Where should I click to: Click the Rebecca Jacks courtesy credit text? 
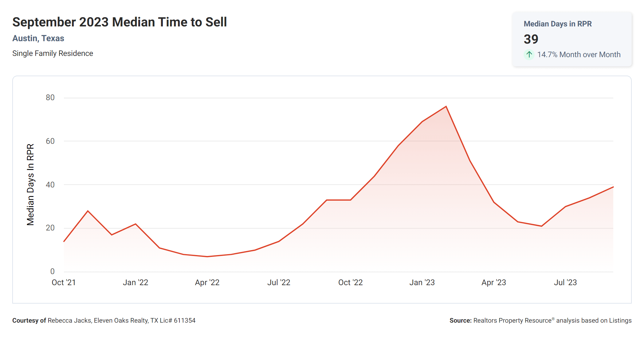tap(104, 320)
